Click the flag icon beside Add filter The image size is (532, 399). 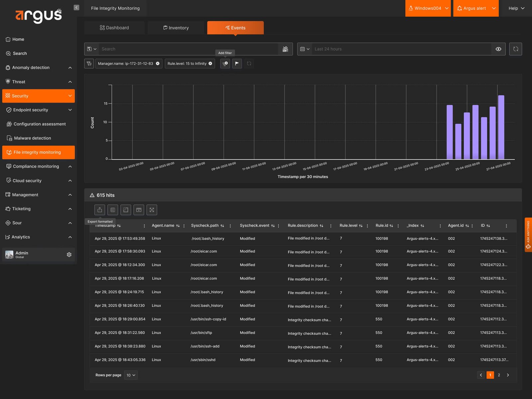237,63
